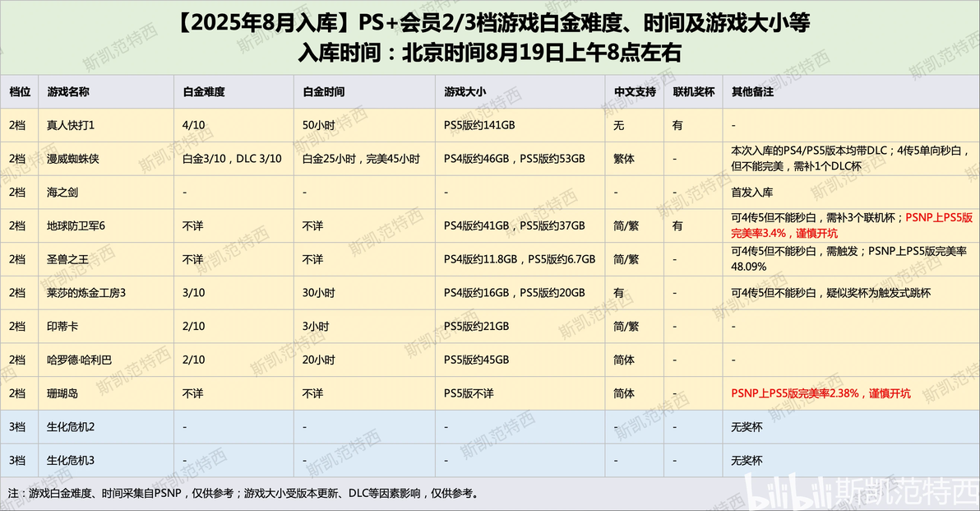Click '有' online trophy cell for 真人快打1
Viewport: 980px width, 511px height.
[x=677, y=125]
